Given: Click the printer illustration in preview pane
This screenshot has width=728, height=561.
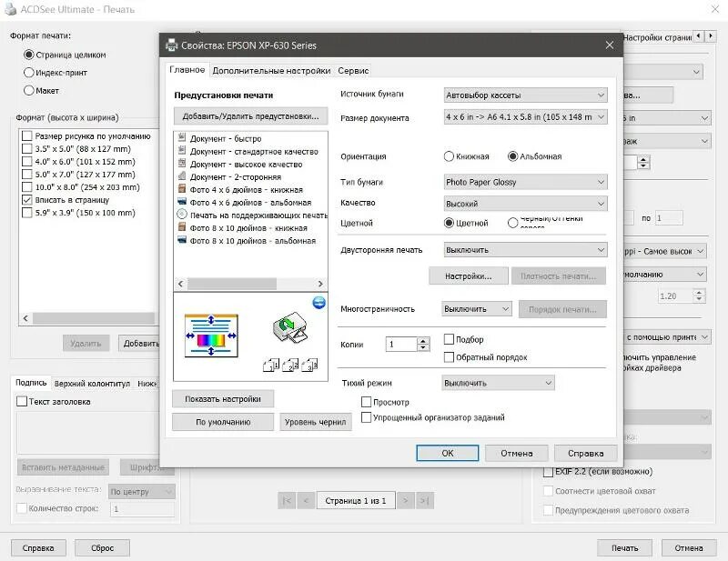Looking at the screenshot, I should (x=289, y=327).
